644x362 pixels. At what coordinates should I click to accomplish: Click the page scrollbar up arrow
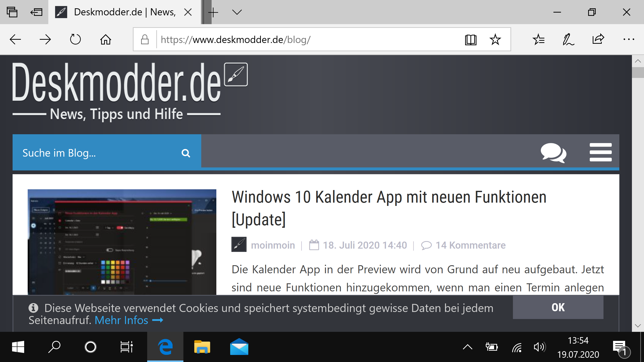(x=638, y=61)
